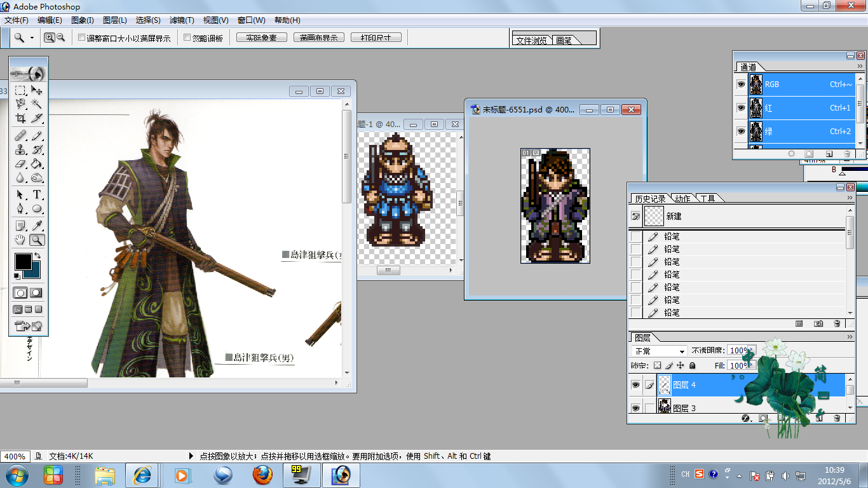This screenshot has height=488, width=868.
Task: Select the Lasso tool
Action: [x=20, y=104]
